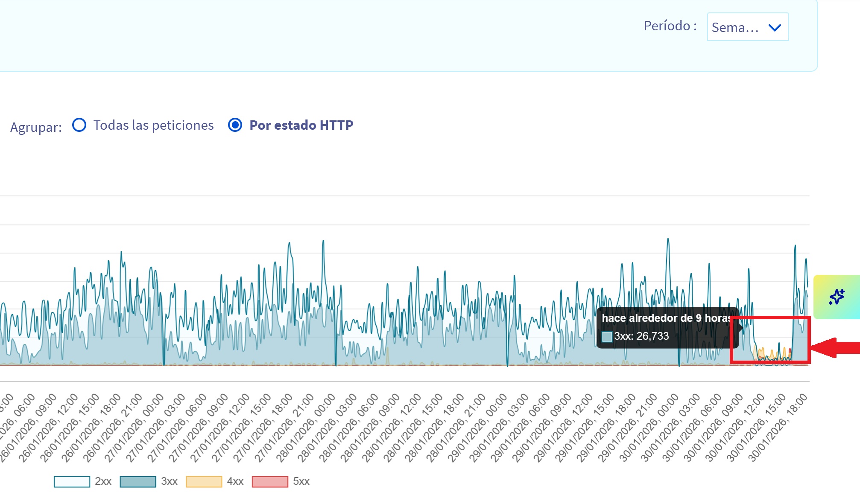
Task: Click the 2xx legend label
Action: (103, 481)
